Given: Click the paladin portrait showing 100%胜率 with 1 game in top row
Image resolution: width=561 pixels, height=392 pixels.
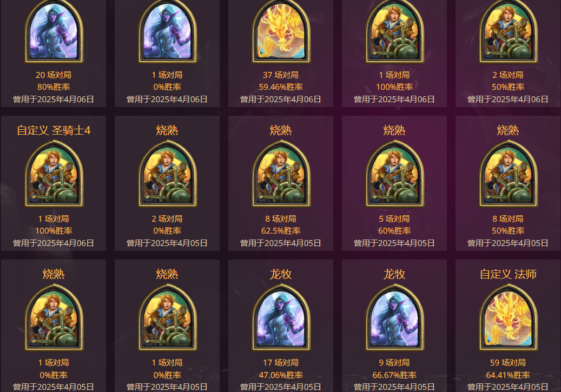Looking at the screenshot, I should pos(394,31).
